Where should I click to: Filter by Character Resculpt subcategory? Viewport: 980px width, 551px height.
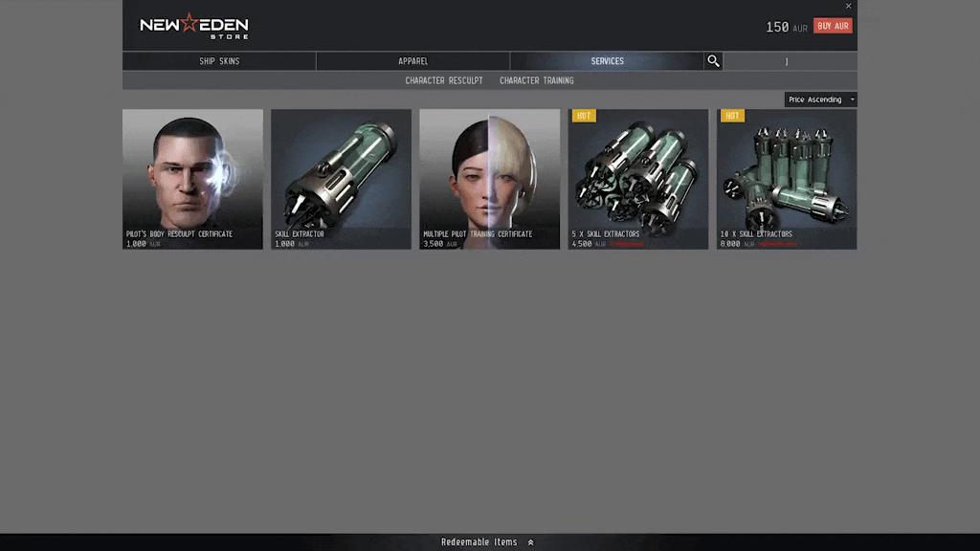coord(443,80)
